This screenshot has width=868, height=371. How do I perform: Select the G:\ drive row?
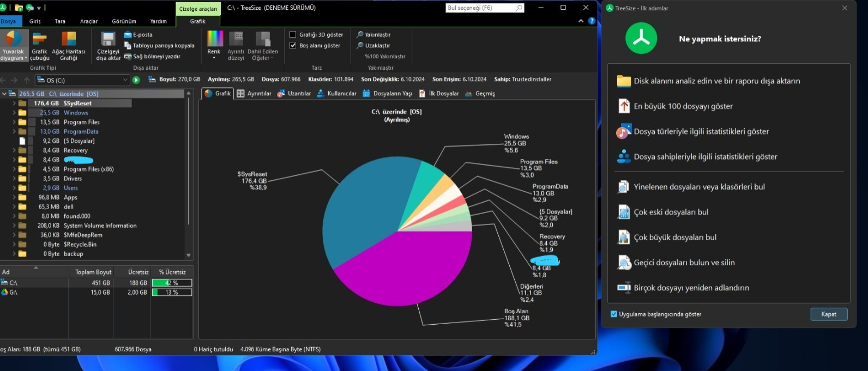point(97,293)
